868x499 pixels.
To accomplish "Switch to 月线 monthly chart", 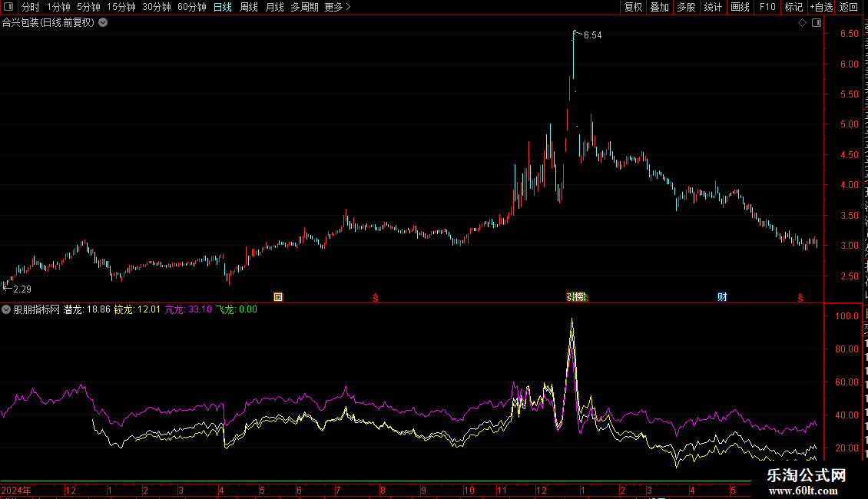I will tap(274, 7).
